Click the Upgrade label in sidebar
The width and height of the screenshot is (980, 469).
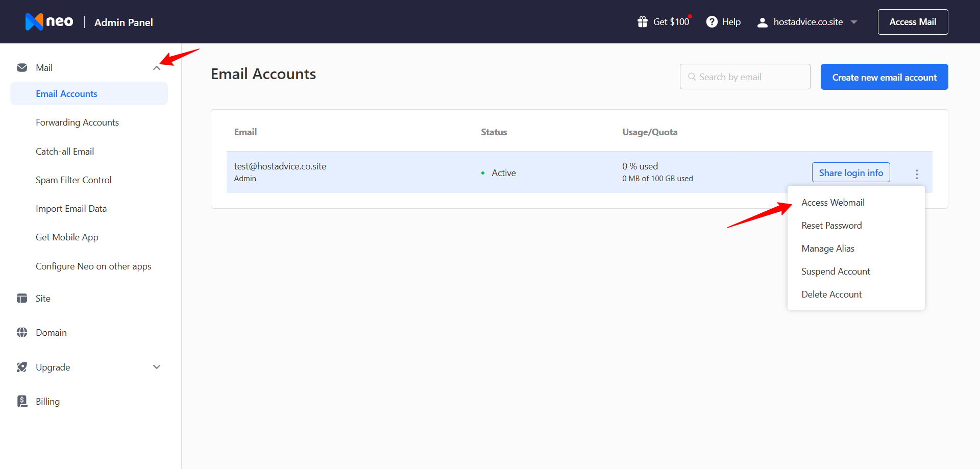tap(53, 367)
